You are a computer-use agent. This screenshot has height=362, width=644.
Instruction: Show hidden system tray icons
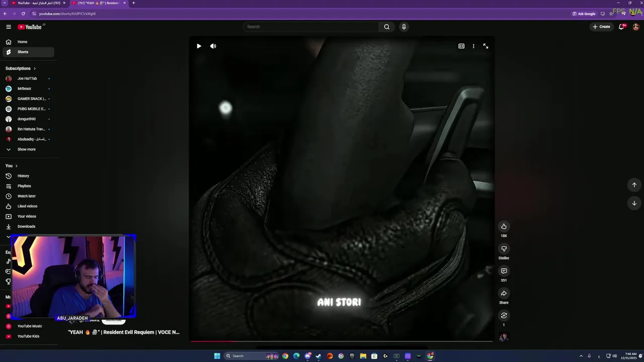coord(581,356)
